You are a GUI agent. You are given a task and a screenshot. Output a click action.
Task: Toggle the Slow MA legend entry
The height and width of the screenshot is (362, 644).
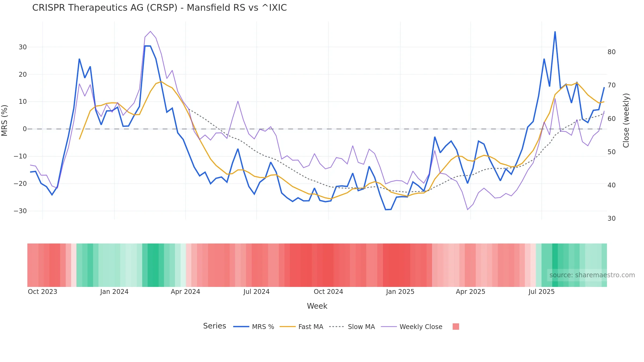pyautogui.click(x=352, y=327)
